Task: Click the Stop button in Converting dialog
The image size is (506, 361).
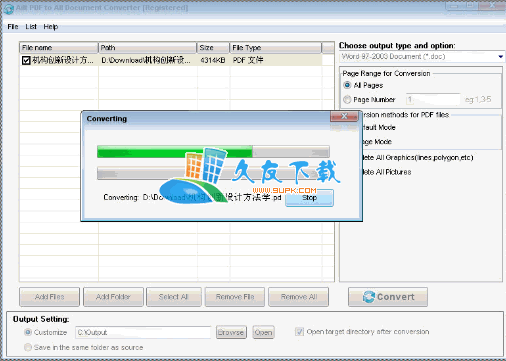Action: pyautogui.click(x=309, y=198)
